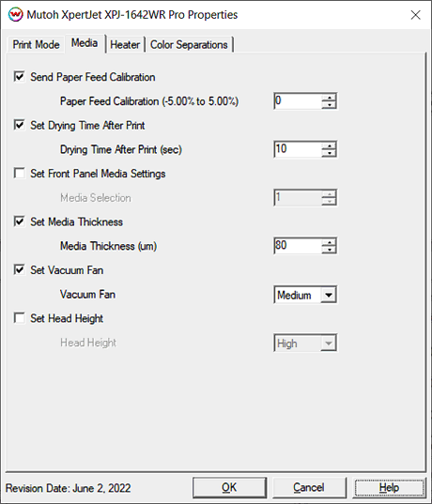This screenshot has width=432, height=504.
Task: Decrease Media Thickness with down arrow
Action: pyautogui.click(x=329, y=250)
